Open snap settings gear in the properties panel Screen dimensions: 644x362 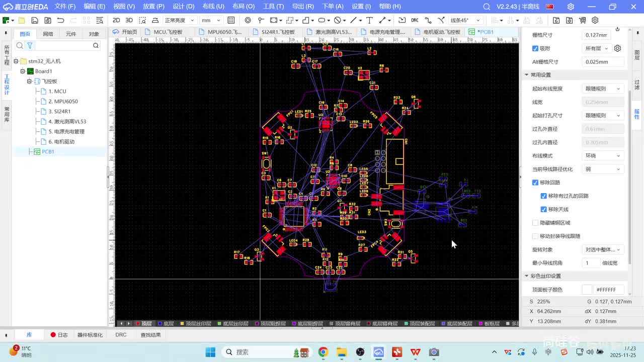pyautogui.click(x=617, y=48)
